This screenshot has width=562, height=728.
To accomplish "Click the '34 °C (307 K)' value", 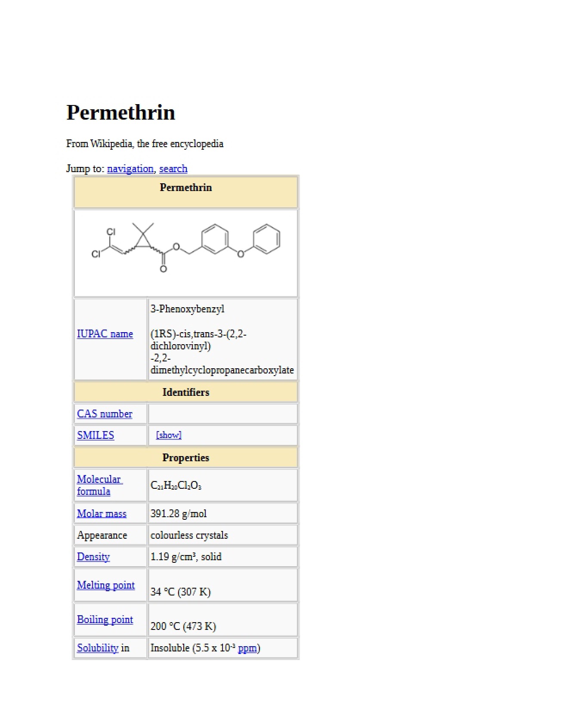I will (x=181, y=592).
